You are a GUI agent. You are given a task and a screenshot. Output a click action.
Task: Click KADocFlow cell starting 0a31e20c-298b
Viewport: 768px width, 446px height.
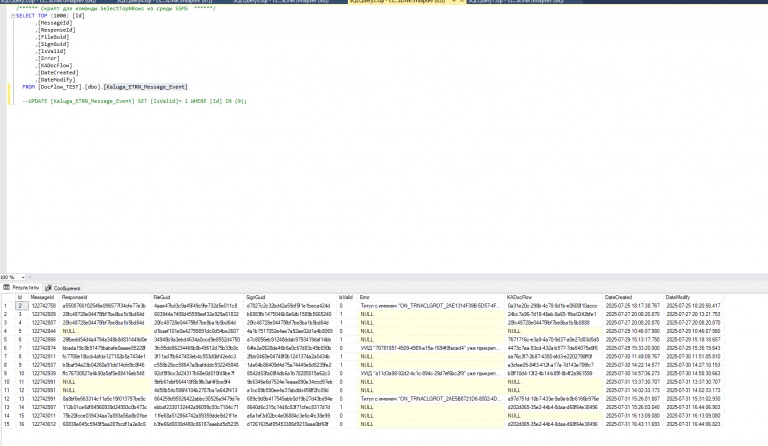click(x=554, y=305)
